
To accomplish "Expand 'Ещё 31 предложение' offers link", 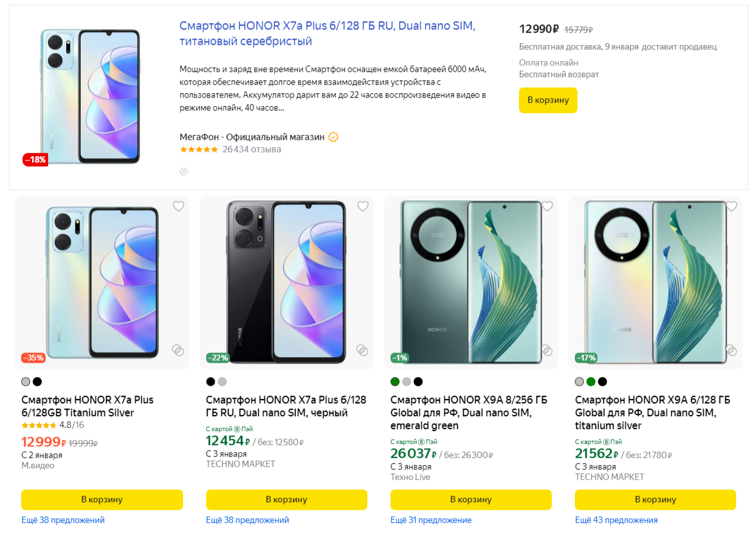I will point(431,520).
